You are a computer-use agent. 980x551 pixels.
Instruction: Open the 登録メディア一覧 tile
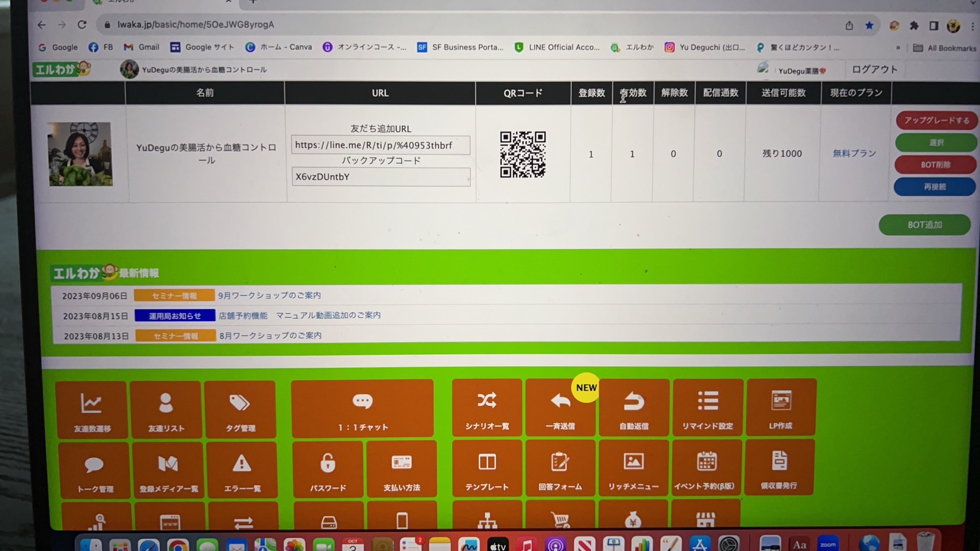168,470
